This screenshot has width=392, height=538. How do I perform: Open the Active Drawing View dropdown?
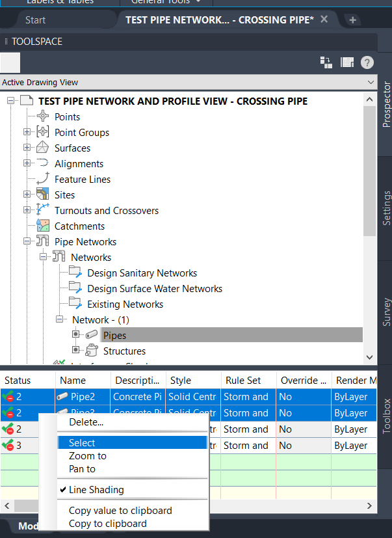(371, 83)
